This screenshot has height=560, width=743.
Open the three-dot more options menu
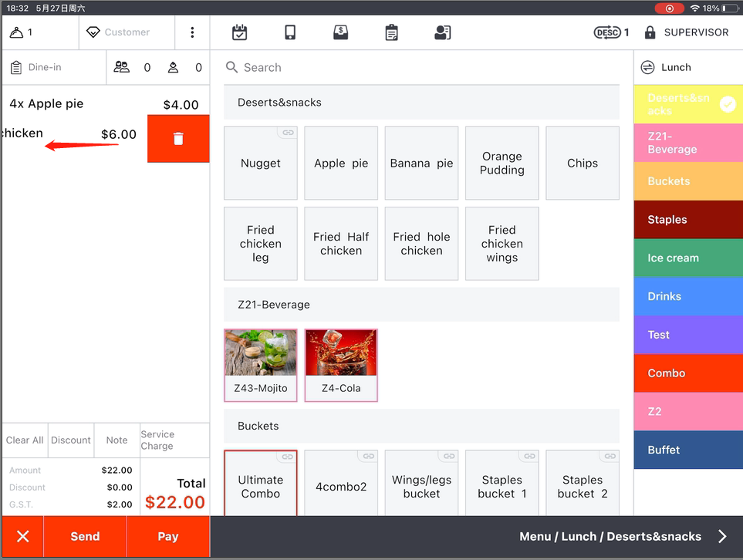[192, 32]
